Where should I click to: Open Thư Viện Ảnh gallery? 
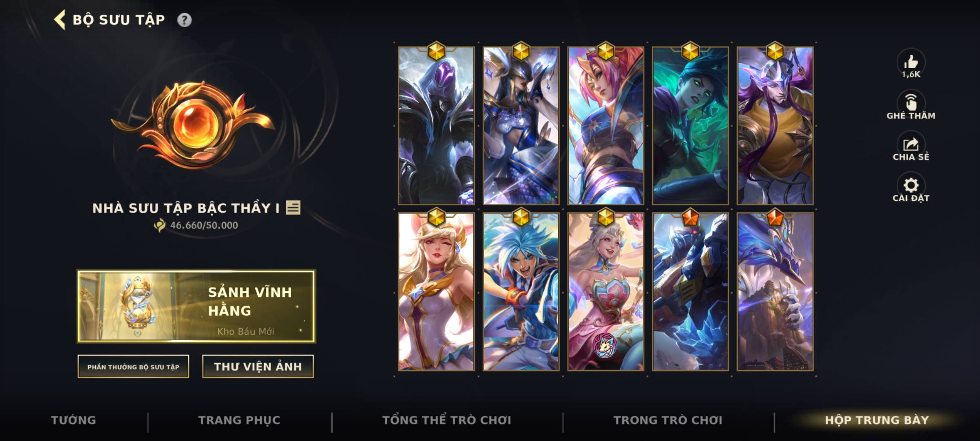(x=258, y=366)
